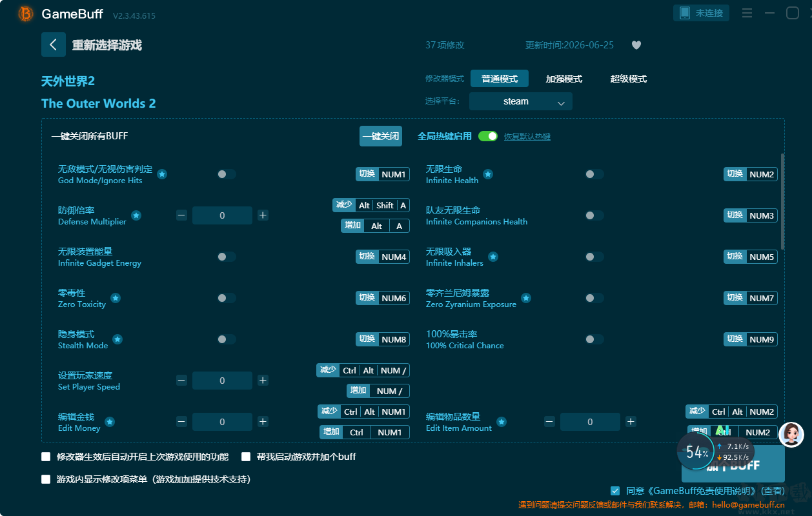
Task: Toggle Zero Zyranium Exposure switch
Action: (x=594, y=298)
